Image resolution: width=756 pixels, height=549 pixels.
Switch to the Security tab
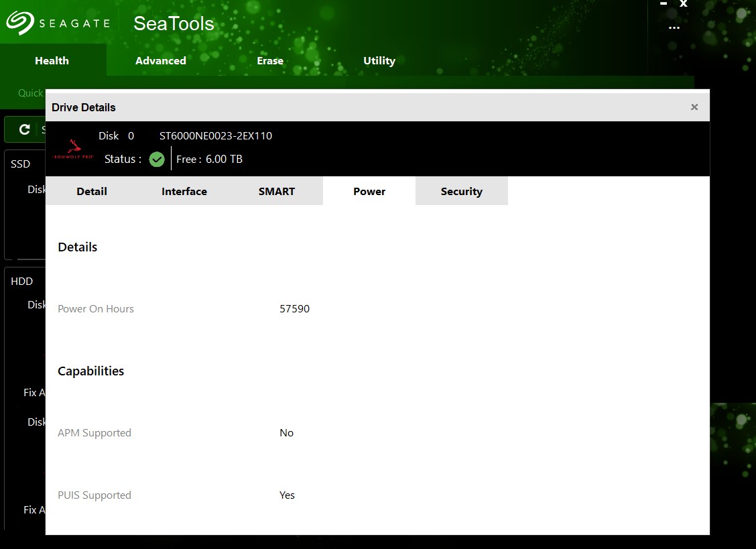[462, 191]
